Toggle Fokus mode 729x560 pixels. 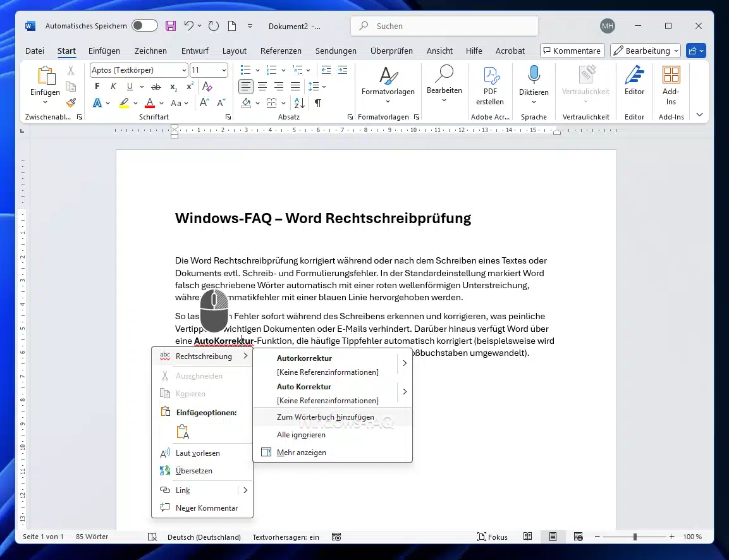pos(493,537)
